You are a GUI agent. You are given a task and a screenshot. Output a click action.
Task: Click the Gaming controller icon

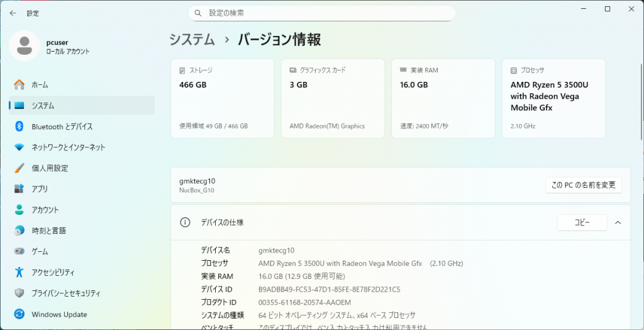pos(19,251)
